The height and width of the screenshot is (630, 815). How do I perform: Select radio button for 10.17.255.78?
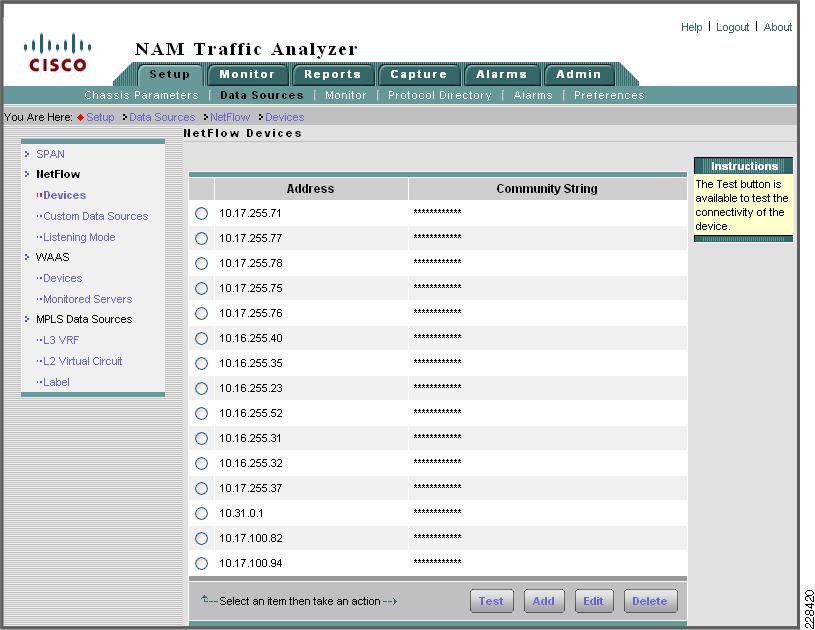click(201, 264)
